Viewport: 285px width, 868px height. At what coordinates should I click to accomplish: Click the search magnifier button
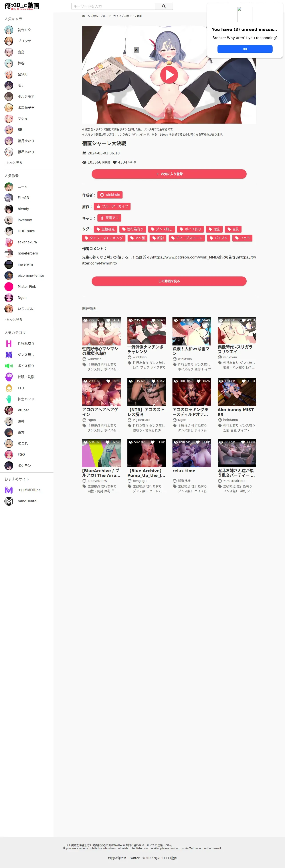pyautogui.click(x=164, y=6)
